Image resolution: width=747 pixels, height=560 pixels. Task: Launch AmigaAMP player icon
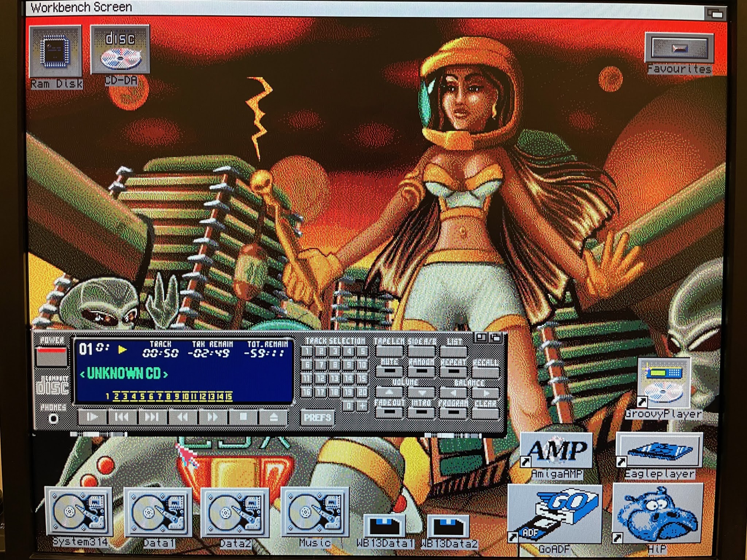(x=556, y=451)
